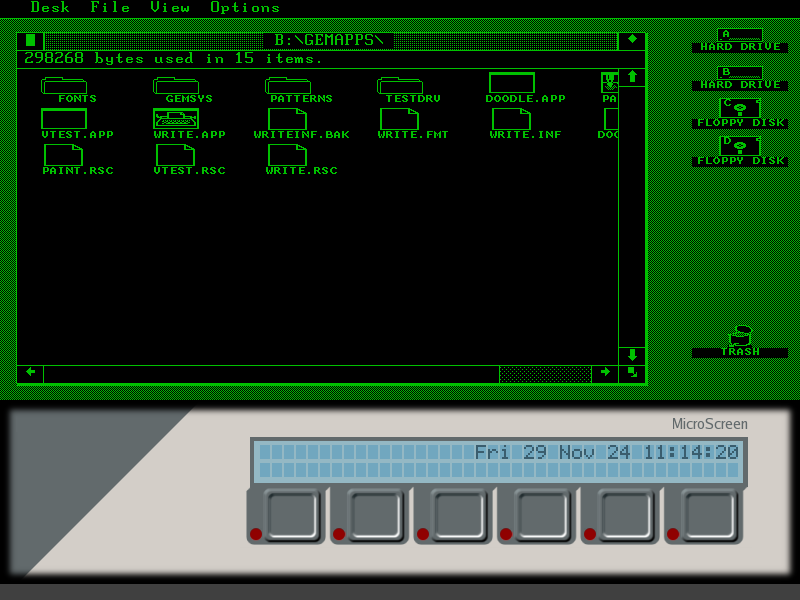The image size is (800, 600).
Task: Select hard drive A on the desktop
Action: (740, 35)
